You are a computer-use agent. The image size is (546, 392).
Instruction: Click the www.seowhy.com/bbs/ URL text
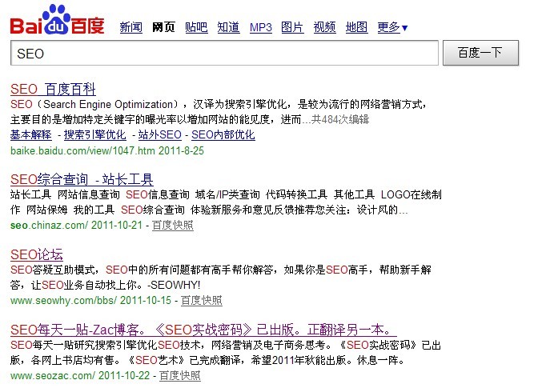(x=63, y=301)
